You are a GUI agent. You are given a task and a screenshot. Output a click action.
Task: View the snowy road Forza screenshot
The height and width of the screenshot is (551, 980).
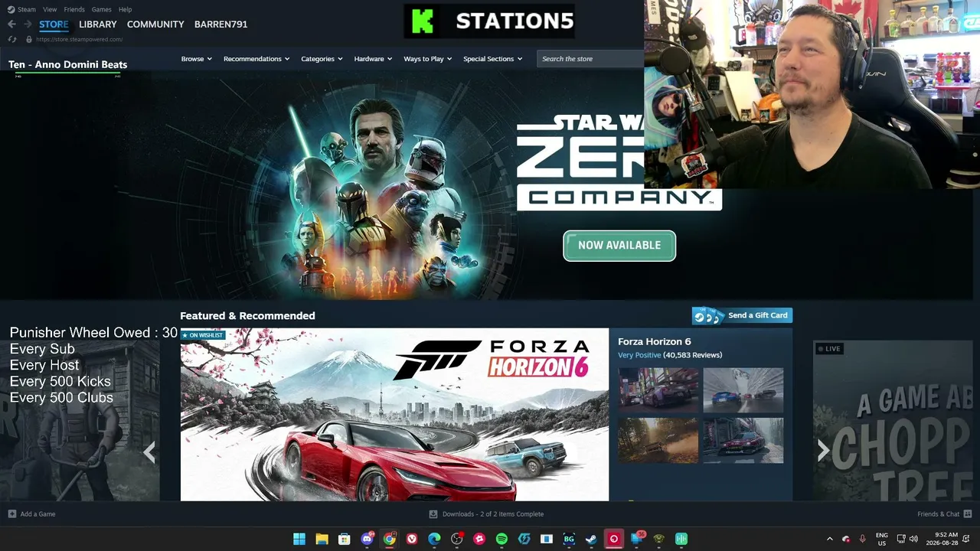click(743, 390)
